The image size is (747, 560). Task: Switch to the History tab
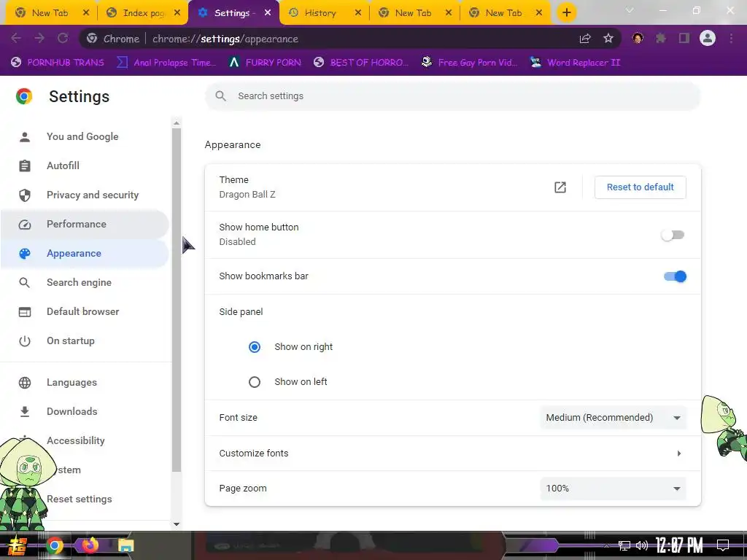pyautogui.click(x=320, y=13)
